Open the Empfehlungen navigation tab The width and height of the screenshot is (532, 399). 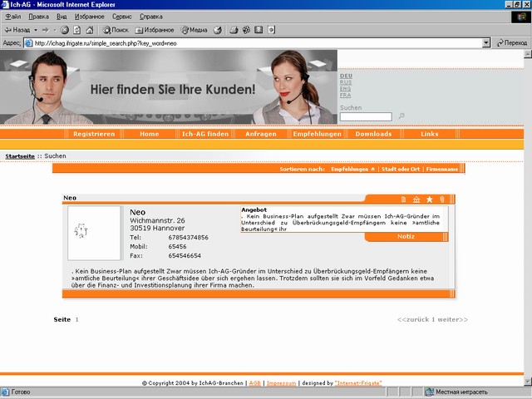(x=318, y=134)
